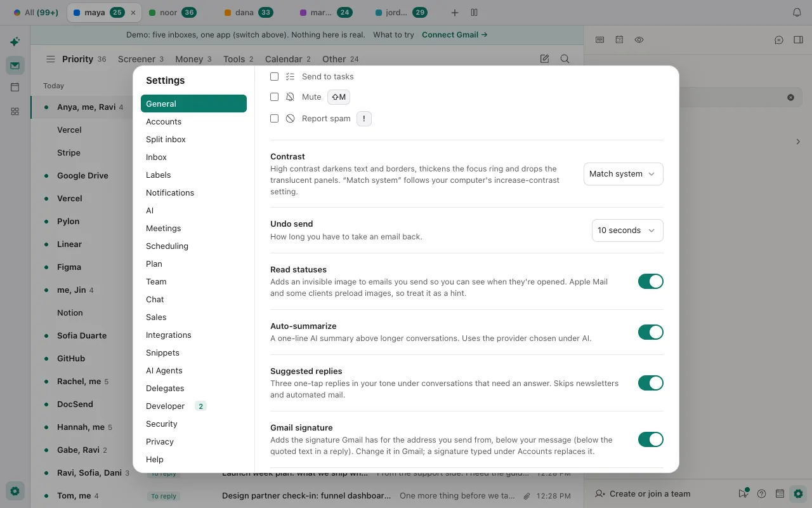Select Notifications in the Settings sidebar
This screenshot has height=508, width=812.
[x=193, y=192]
